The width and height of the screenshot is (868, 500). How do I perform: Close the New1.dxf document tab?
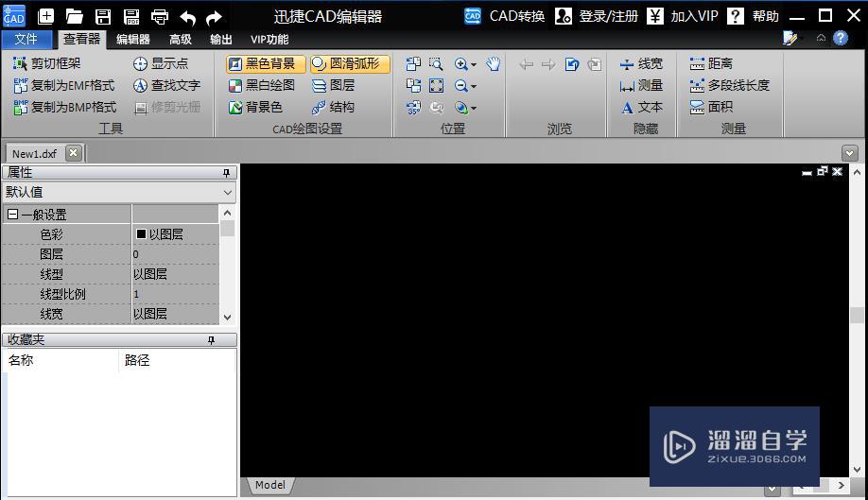click(73, 153)
